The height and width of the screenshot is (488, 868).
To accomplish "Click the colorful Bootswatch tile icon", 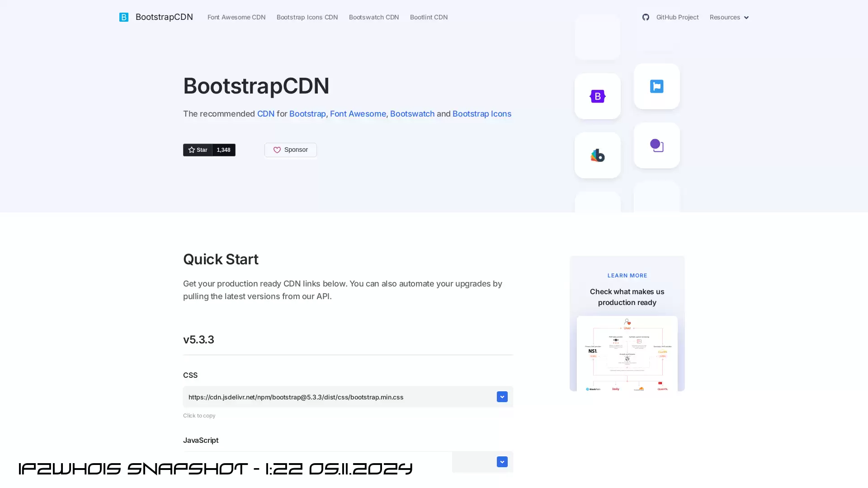I will tap(598, 155).
